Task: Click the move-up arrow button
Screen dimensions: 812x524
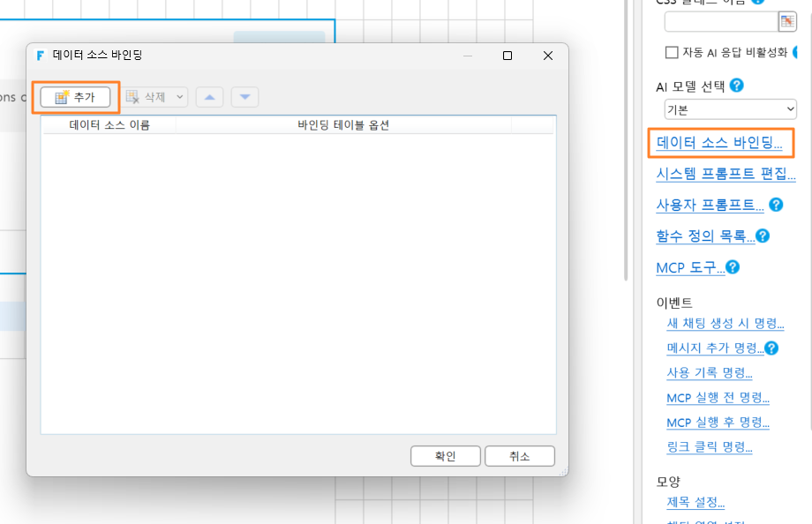Action: coord(210,97)
